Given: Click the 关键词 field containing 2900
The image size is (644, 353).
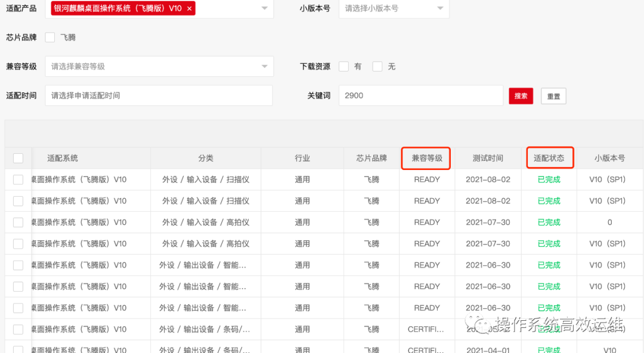Looking at the screenshot, I should (421, 96).
